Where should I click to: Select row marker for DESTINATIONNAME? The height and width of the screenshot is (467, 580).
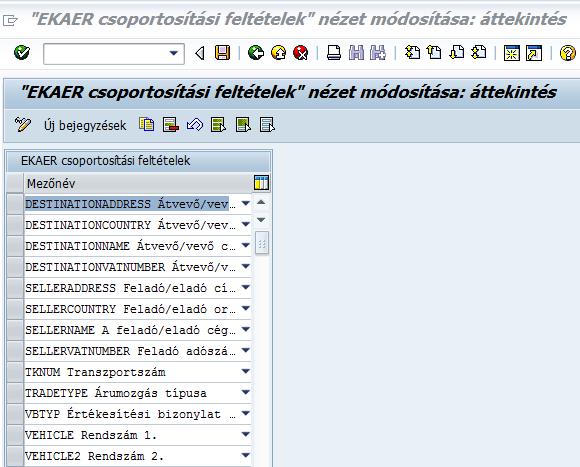coord(15,246)
